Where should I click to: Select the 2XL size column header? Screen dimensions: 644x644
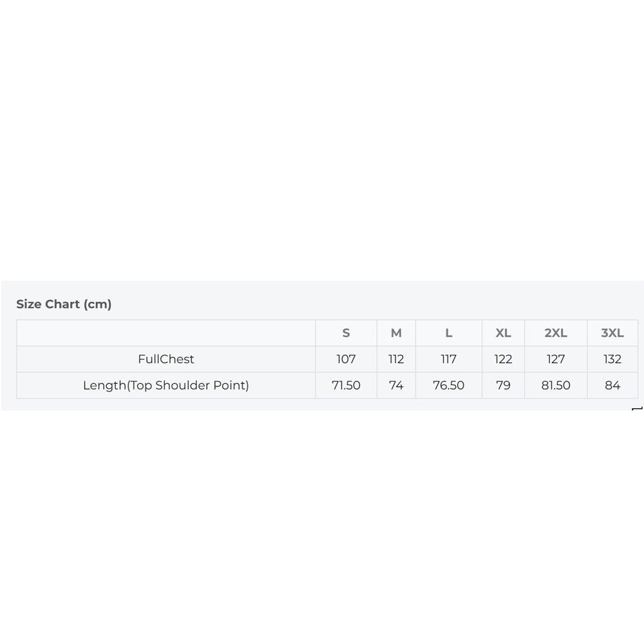556,333
